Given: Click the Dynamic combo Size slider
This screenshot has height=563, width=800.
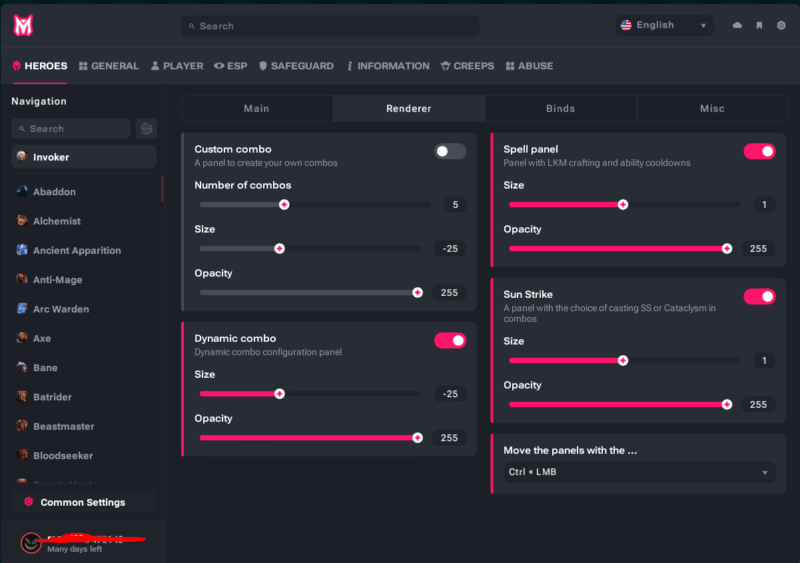Looking at the screenshot, I should click(x=310, y=394).
